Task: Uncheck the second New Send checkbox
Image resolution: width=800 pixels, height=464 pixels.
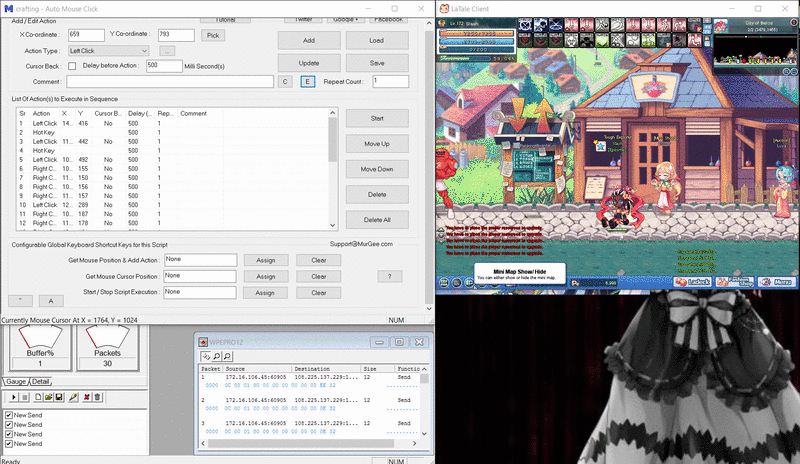Action: point(9,424)
